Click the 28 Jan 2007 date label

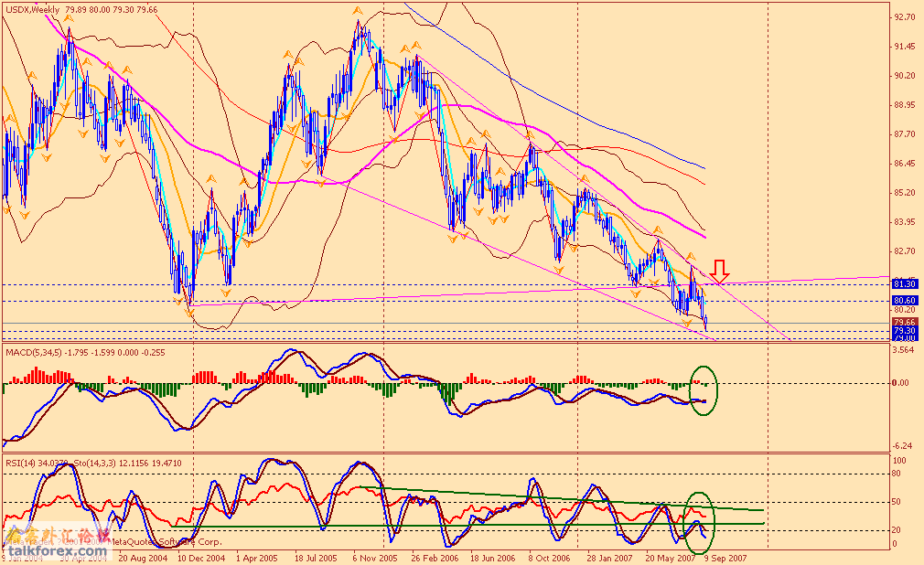coord(609,558)
